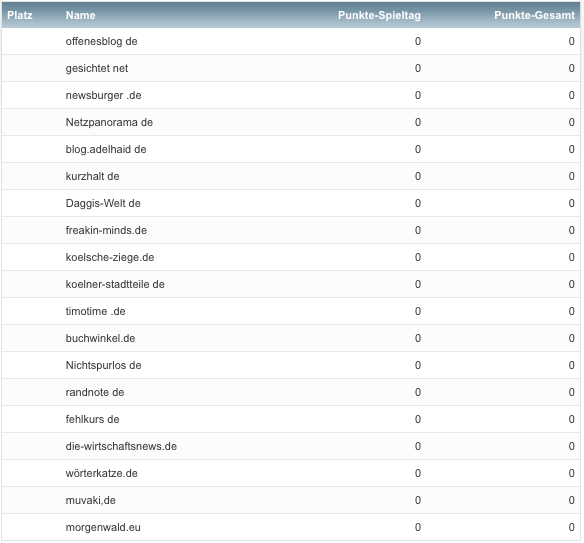
Task: Select the wörterkatze.de entry
Action: [102, 473]
